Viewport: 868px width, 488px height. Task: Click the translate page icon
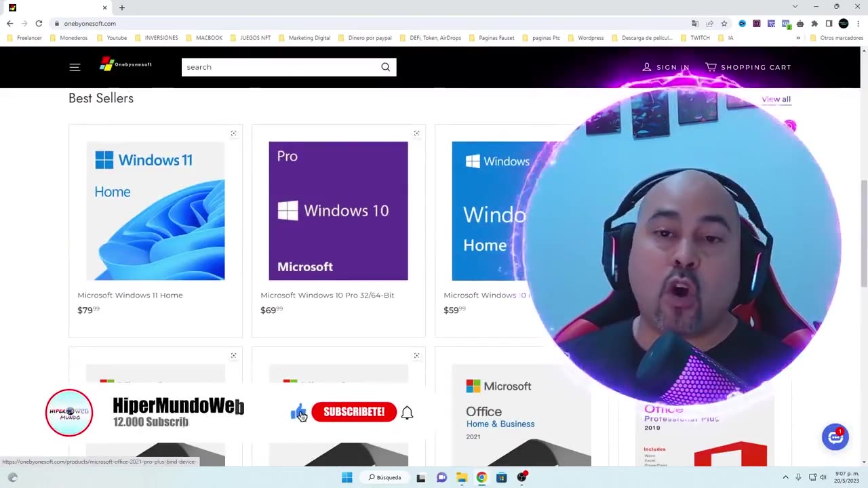pos(695,23)
